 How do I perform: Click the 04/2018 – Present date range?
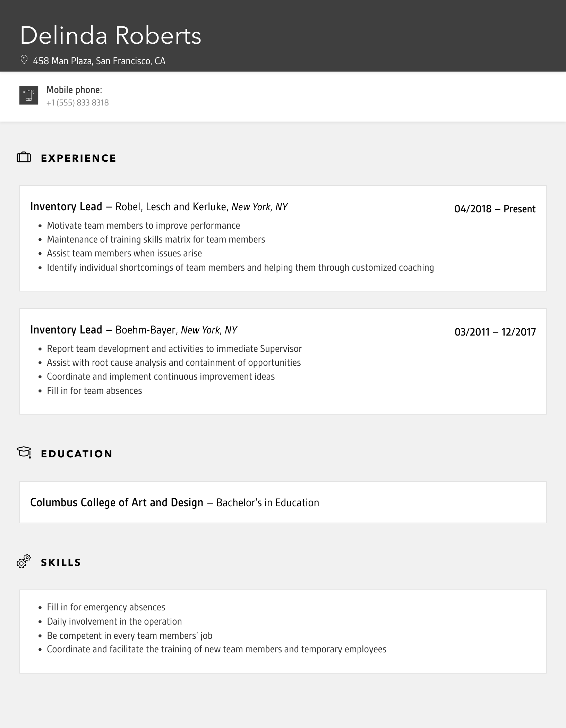(495, 209)
